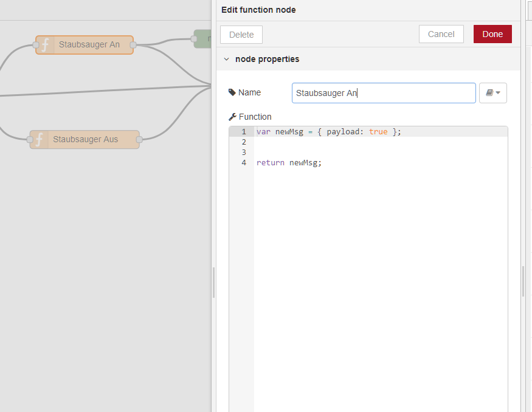Screen dimensions: 532x412
Task: Click the edit panel left resize handle
Action: coord(213,283)
